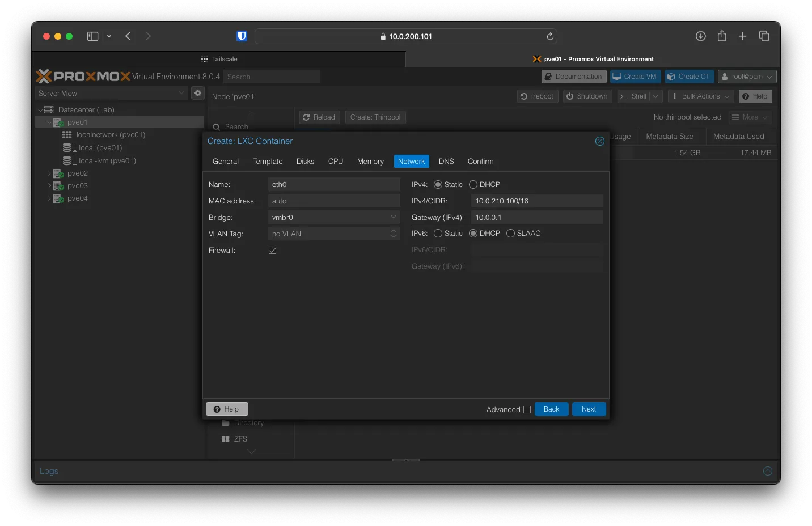Click the Proxmox top Search field
This screenshot has width=812, height=526.
tap(271, 77)
